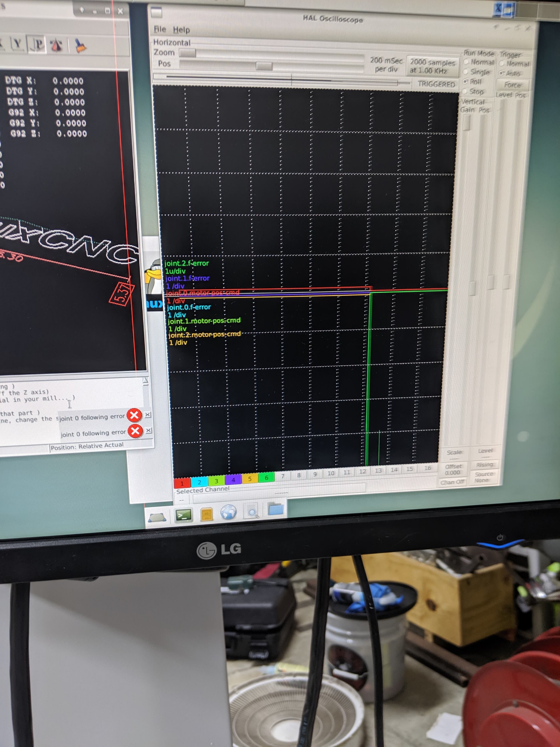The height and width of the screenshot is (747, 560).
Task: Click the Source None button
Action: pos(483,477)
